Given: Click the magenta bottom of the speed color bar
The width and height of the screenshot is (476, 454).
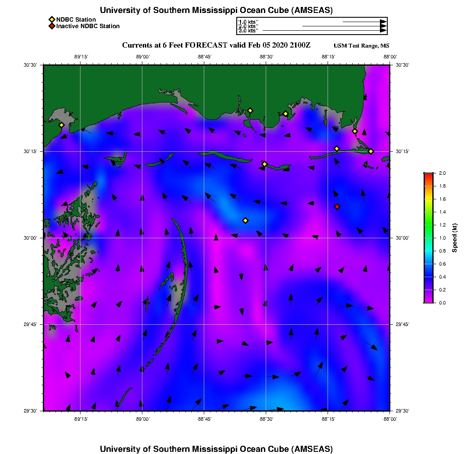Looking at the screenshot, I should (428, 301).
